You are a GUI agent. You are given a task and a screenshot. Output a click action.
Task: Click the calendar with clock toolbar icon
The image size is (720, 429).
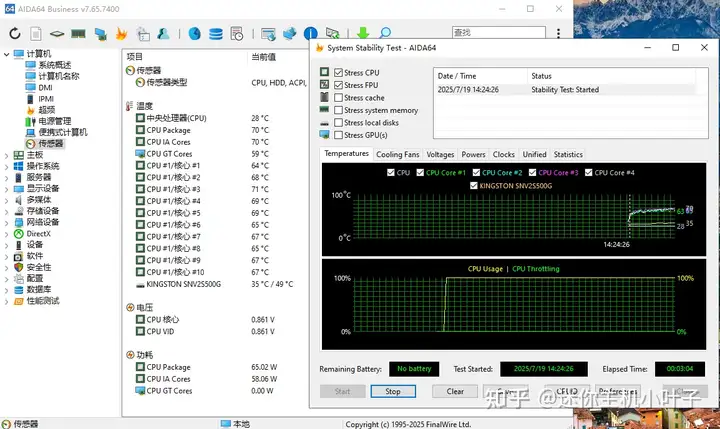click(237, 34)
